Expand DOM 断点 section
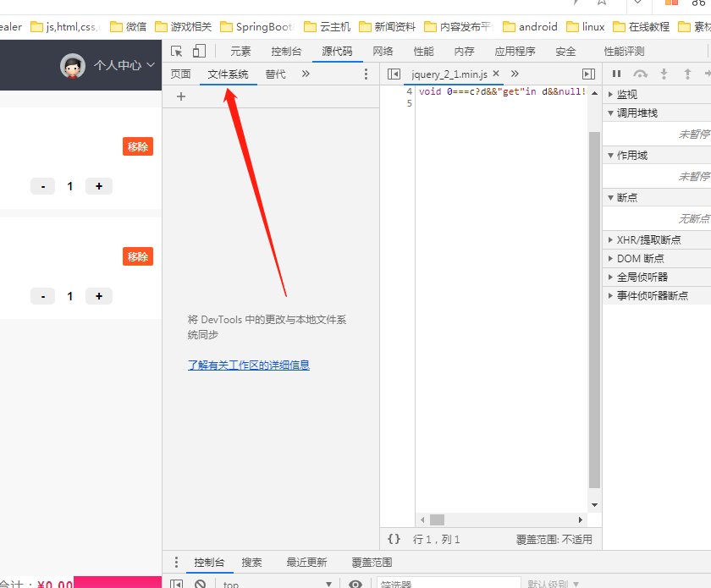 pos(657,258)
